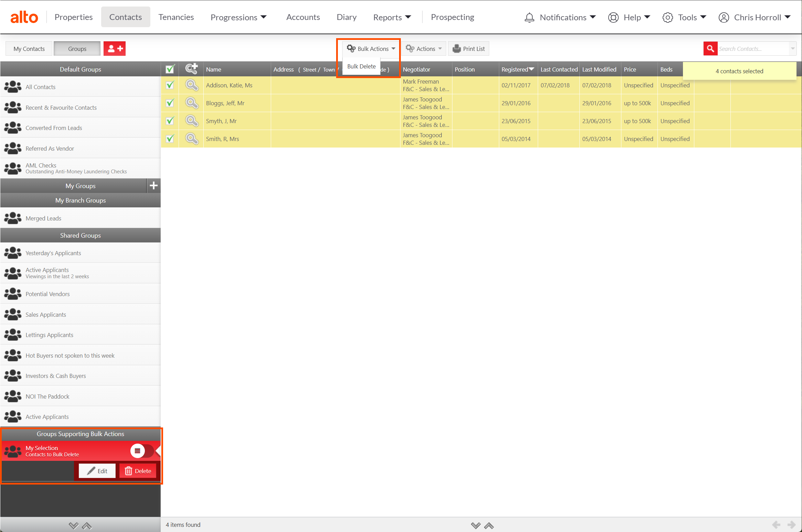Viewport: 802px width, 532px height.
Task: Open the Contacts tab
Action: pyautogui.click(x=126, y=17)
